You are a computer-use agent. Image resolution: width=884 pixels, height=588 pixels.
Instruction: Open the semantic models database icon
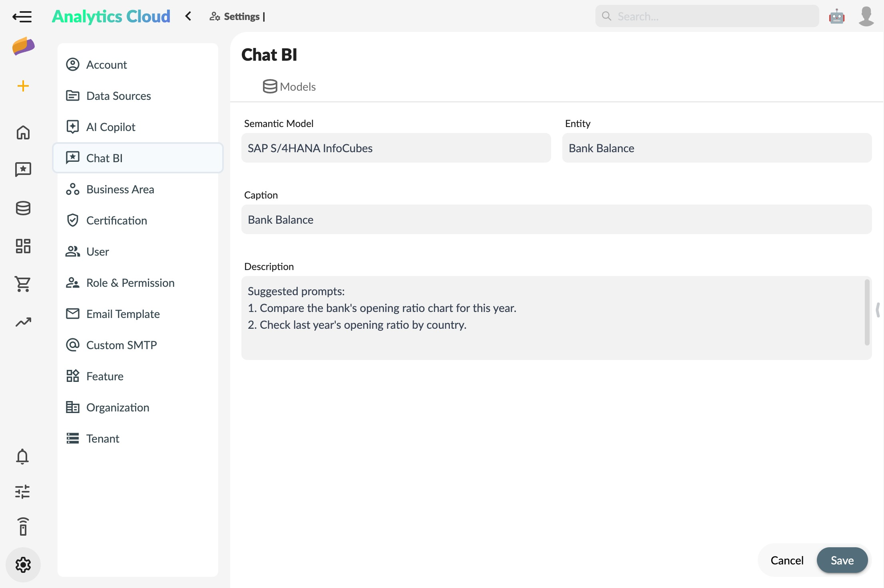pos(23,208)
